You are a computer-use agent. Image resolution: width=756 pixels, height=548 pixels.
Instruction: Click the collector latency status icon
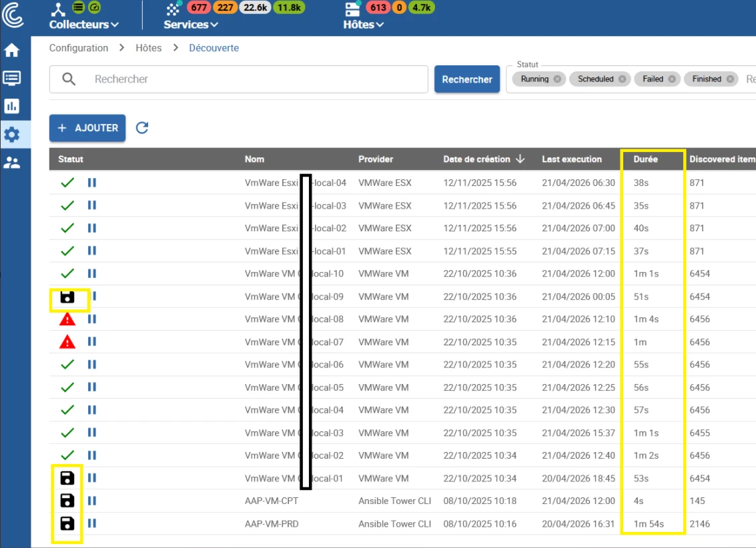pos(95,7)
